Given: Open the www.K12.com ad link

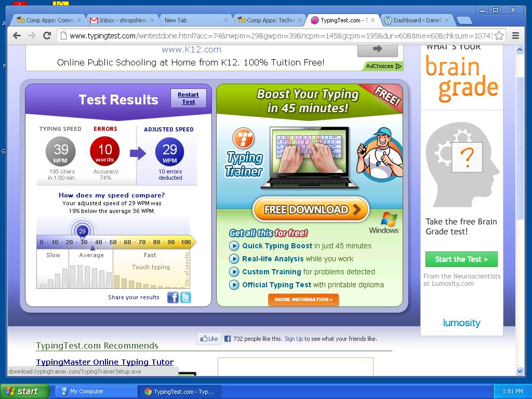Looking at the screenshot, I should click(x=191, y=49).
